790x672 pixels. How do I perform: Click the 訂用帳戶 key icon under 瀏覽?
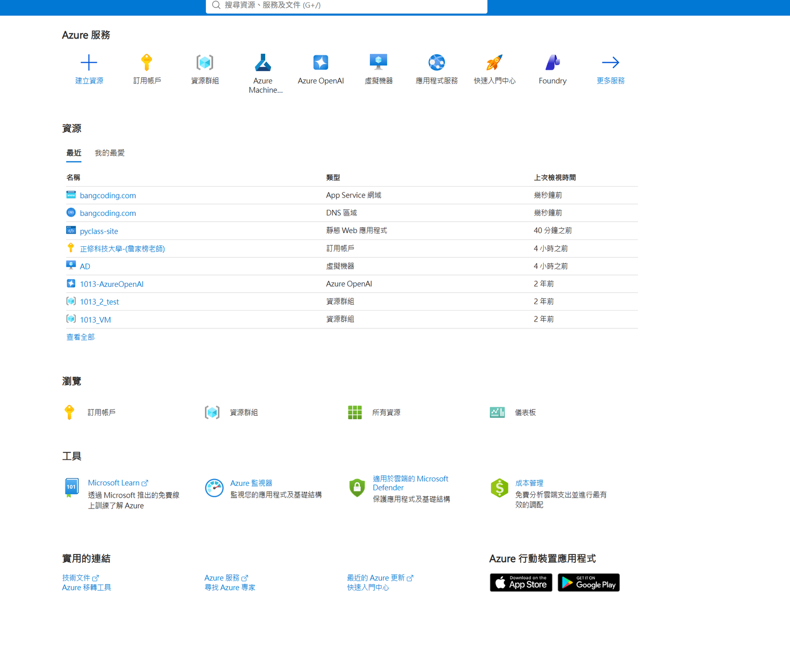point(70,412)
